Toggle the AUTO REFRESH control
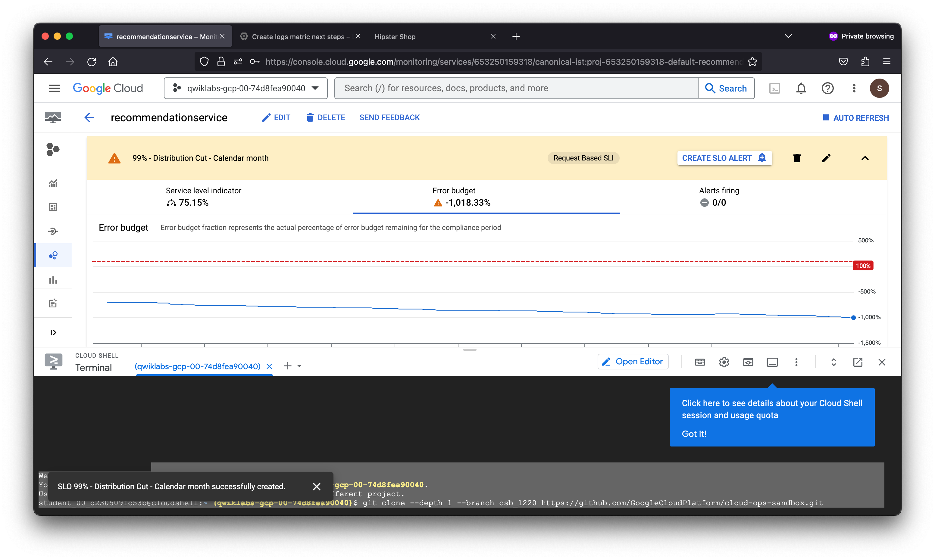 (x=856, y=118)
